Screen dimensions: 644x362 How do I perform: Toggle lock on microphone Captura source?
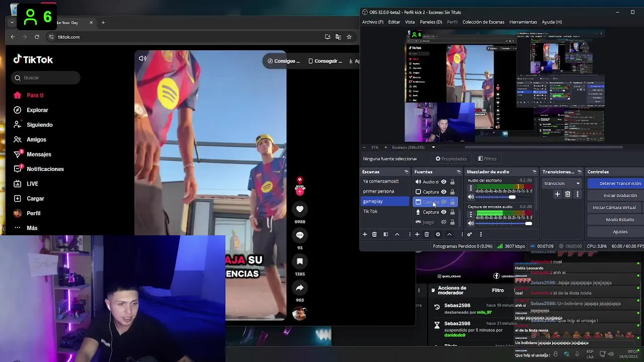click(452, 212)
